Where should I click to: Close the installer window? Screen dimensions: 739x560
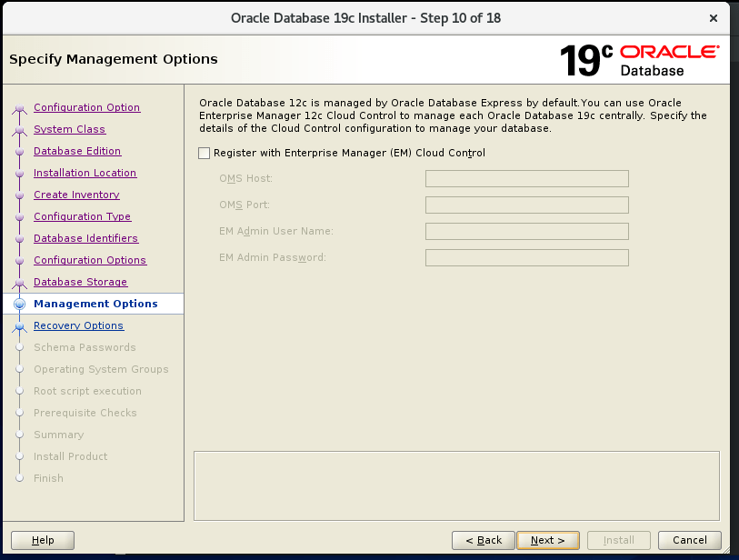tap(714, 18)
